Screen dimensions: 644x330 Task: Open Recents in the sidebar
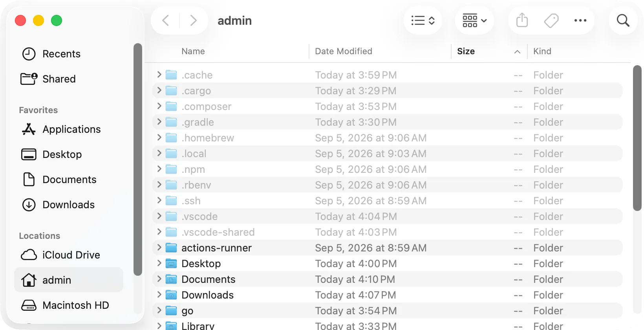coord(69,54)
